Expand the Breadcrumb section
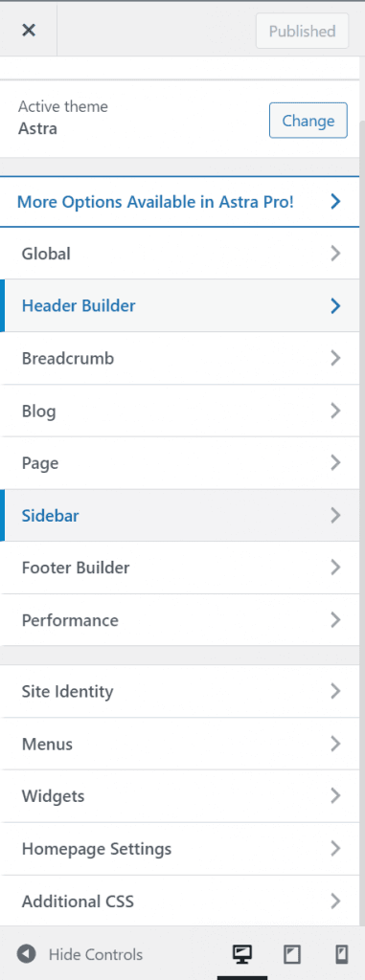This screenshot has height=980, width=365. pos(180,358)
